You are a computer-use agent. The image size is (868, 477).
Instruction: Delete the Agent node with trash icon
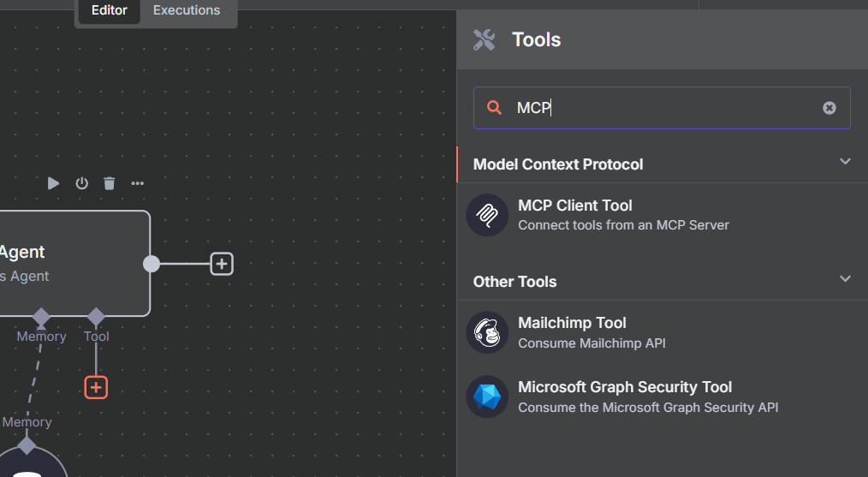[x=110, y=183]
